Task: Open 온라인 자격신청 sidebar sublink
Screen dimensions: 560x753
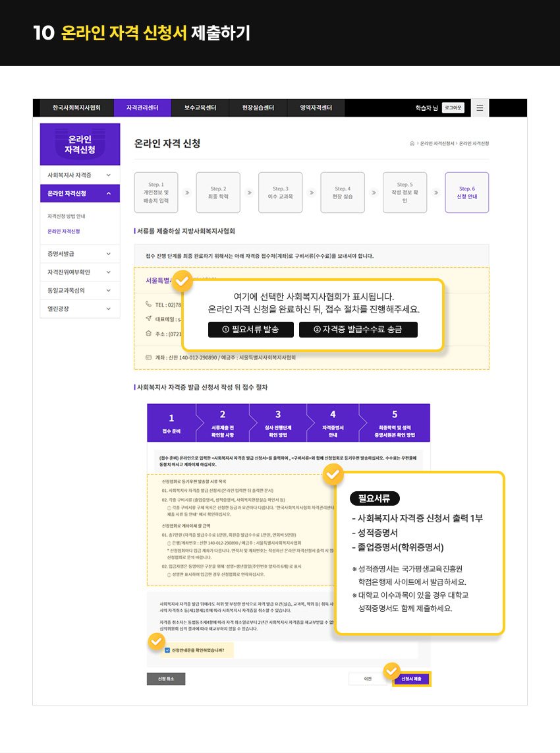Action: [64, 231]
